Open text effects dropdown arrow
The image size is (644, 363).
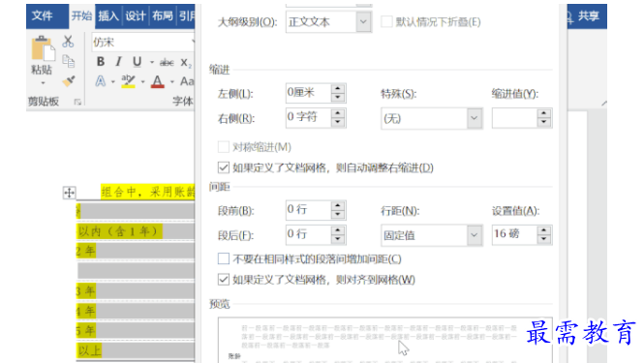click(112, 81)
